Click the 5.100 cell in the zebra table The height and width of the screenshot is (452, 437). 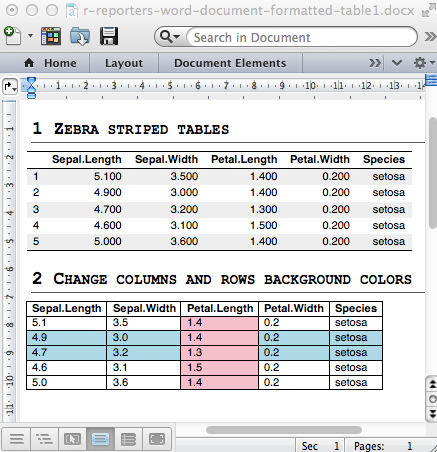click(x=107, y=176)
